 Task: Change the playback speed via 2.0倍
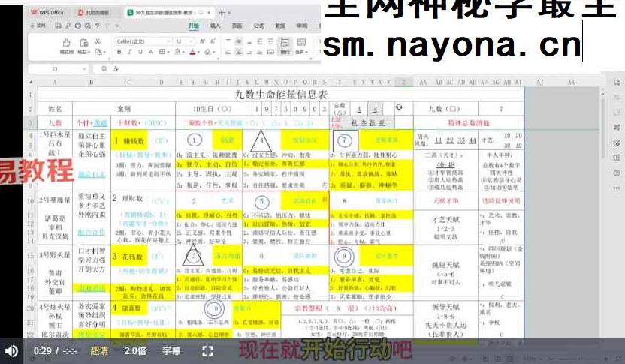tap(135, 350)
